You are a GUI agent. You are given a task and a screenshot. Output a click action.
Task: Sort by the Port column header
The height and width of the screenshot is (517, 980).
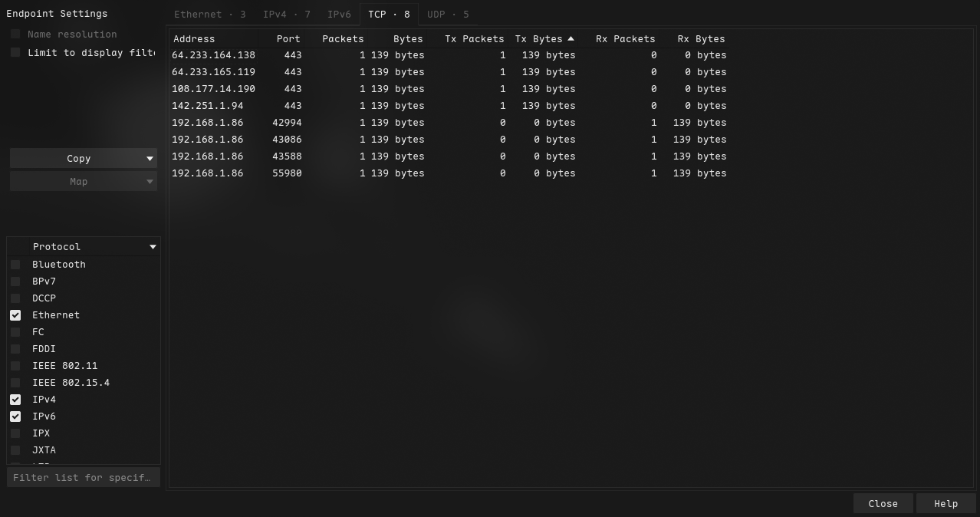click(x=288, y=39)
